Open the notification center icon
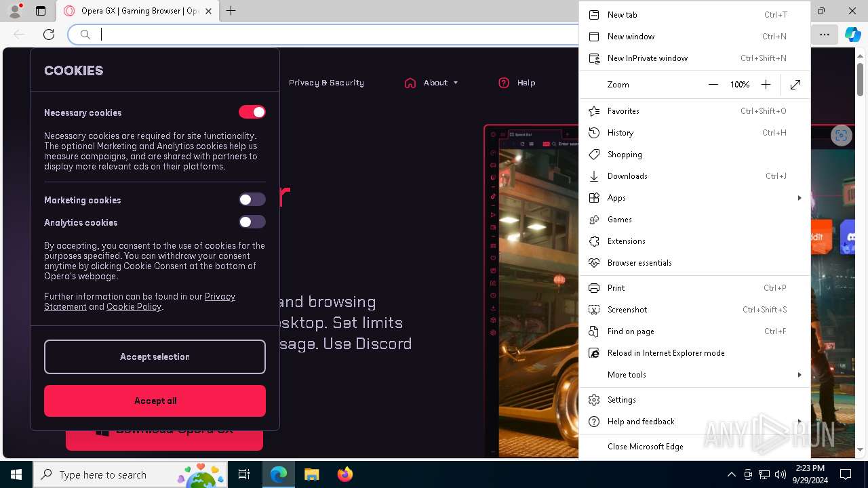Image resolution: width=868 pixels, height=488 pixels. click(x=846, y=474)
